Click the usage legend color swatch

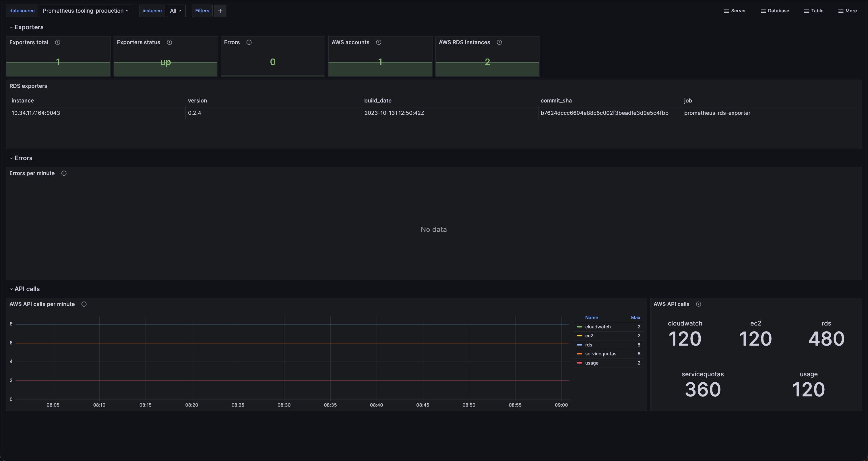tap(580, 363)
